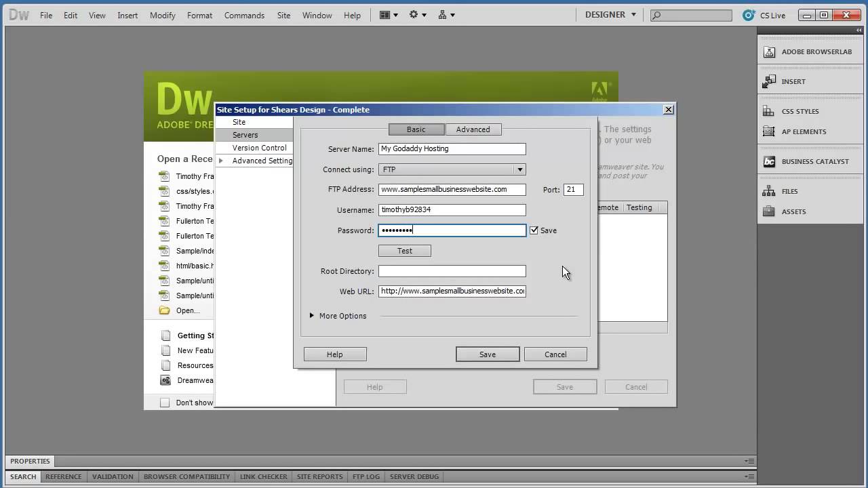The image size is (868, 488).
Task: Open the Connect using FTP dropdown
Action: (x=452, y=169)
